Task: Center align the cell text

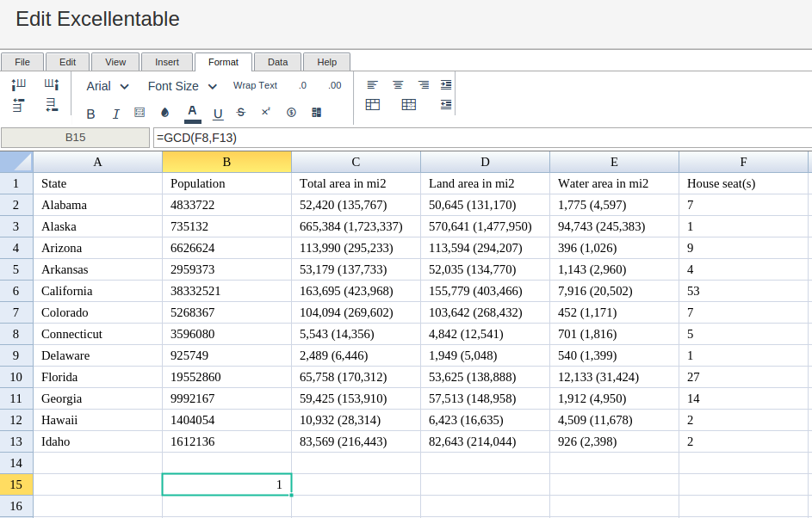Action: pos(398,85)
